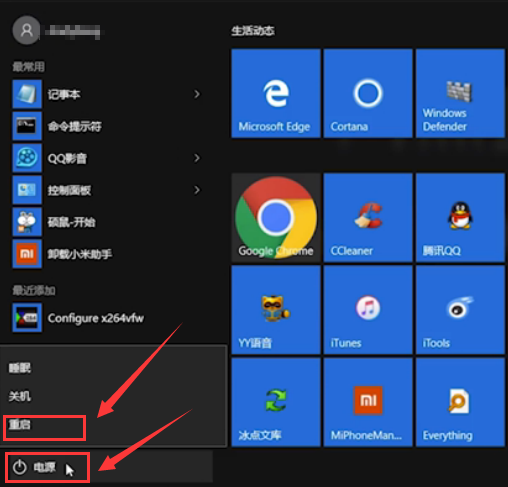
Task: Open 记事本 from most used list
Action: [x=107, y=94]
